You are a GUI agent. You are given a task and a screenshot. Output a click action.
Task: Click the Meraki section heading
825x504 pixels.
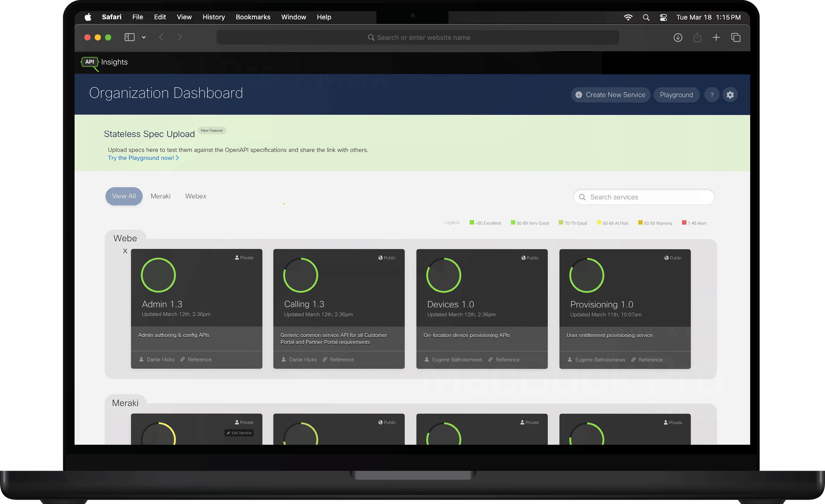tap(125, 403)
